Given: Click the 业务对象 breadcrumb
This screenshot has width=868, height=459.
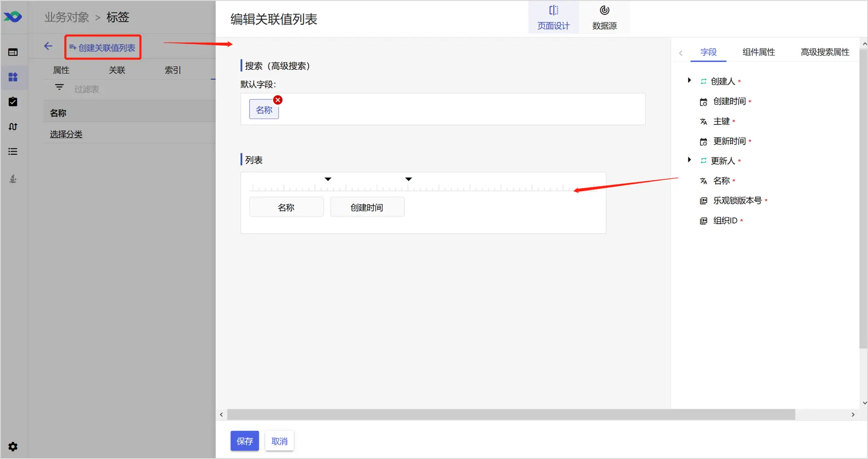Looking at the screenshot, I should (66, 17).
